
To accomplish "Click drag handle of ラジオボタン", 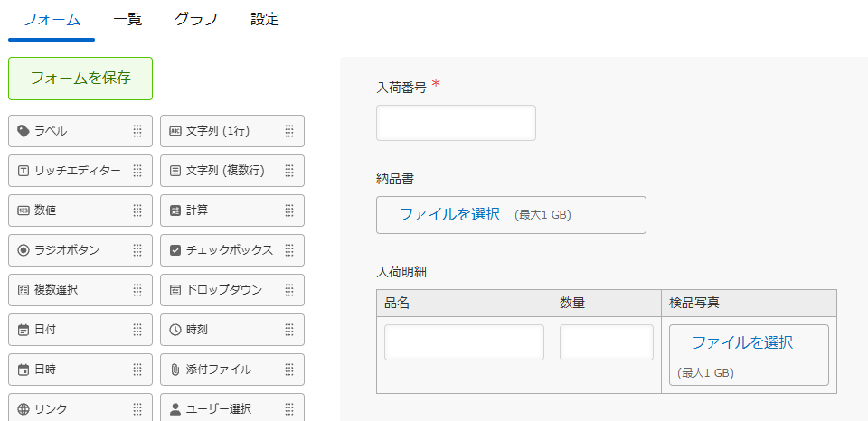I will pos(137,250).
